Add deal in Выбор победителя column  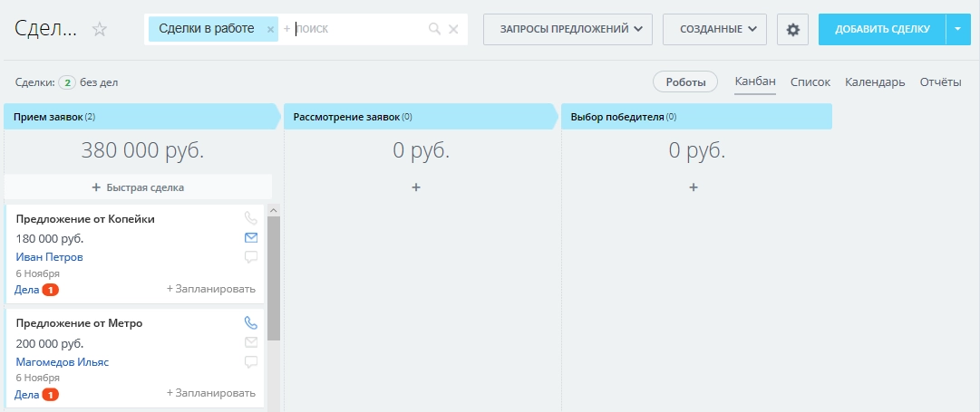click(694, 187)
